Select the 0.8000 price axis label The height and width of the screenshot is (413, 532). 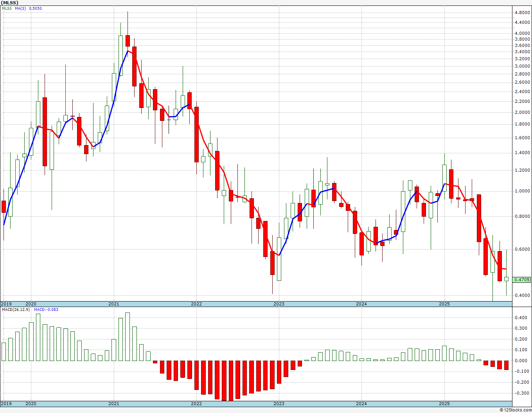point(522,216)
